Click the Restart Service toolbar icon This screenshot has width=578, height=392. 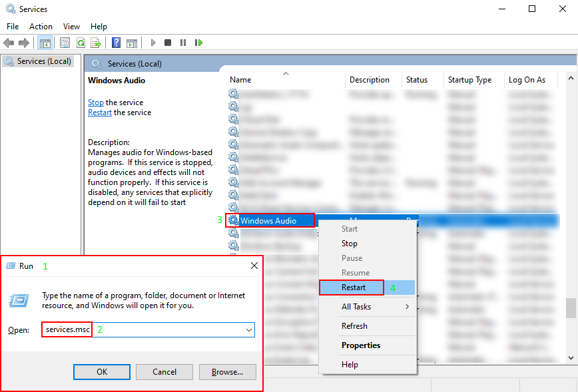[x=198, y=43]
